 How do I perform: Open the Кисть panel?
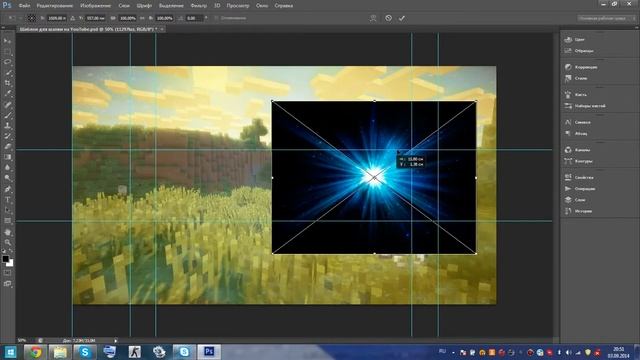tap(576, 95)
